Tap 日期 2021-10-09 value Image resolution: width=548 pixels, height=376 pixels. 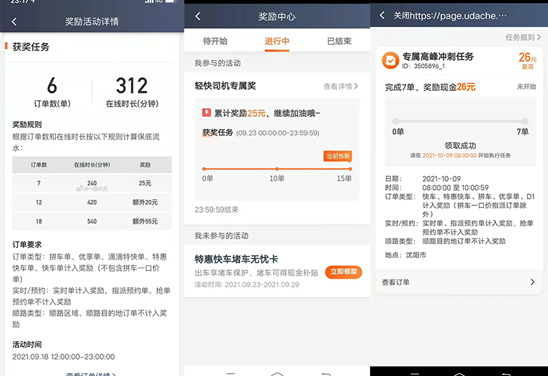coord(441,179)
